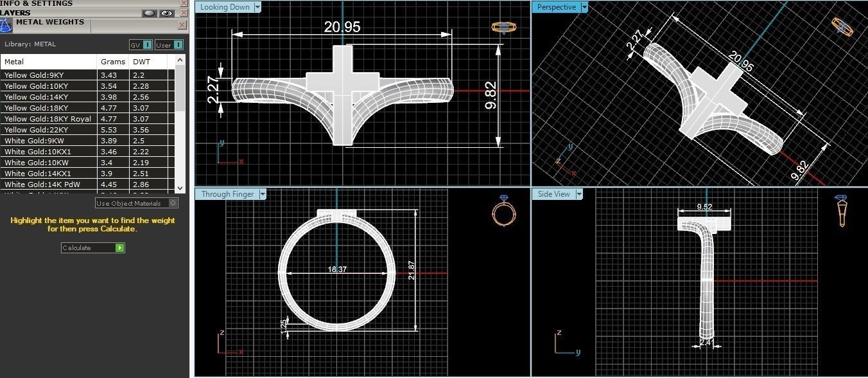
Task: Toggle the GV library switch
Action: coord(141,45)
